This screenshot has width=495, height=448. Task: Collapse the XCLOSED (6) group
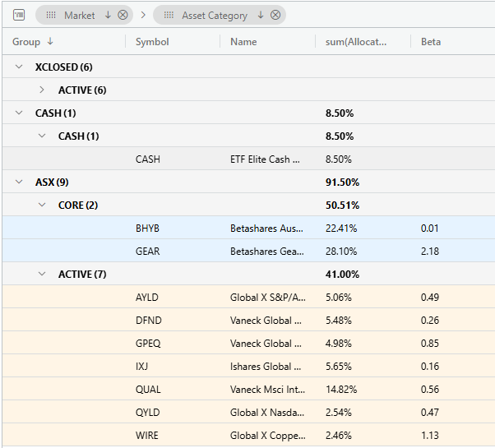click(19, 67)
